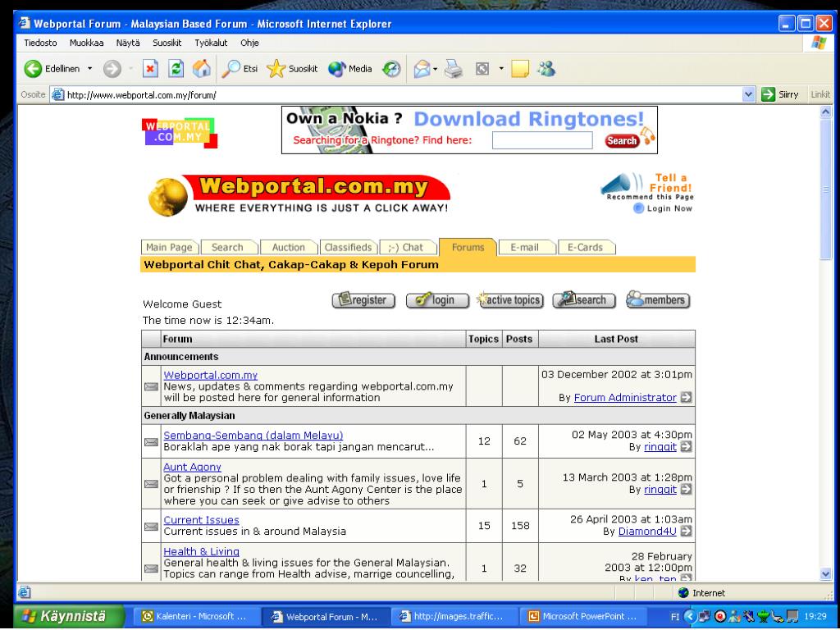Viewport: 840px width, 630px height.
Task: Click the red ringtone Search button
Action: click(622, 141)
